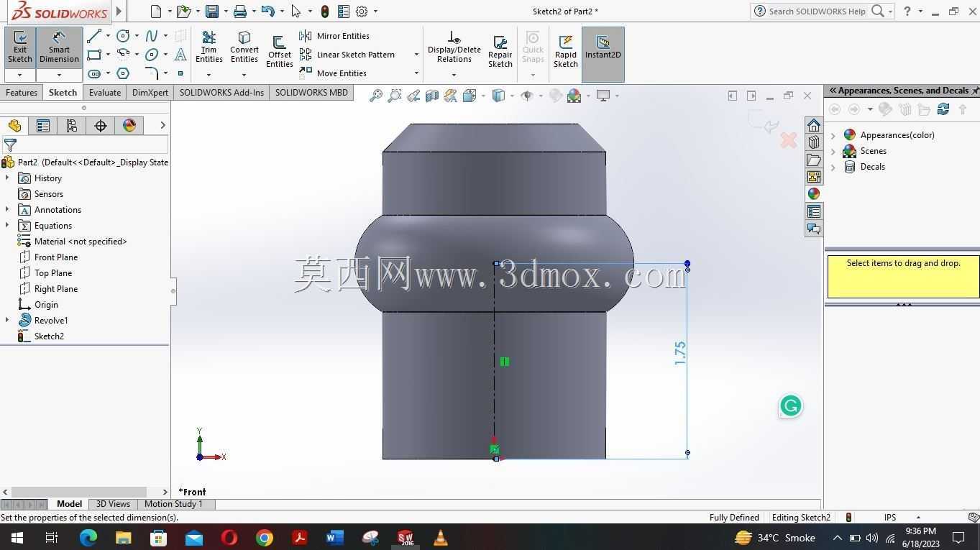
Task: Select the Sketch Fillet tool
Action: [x=152, y=73]
